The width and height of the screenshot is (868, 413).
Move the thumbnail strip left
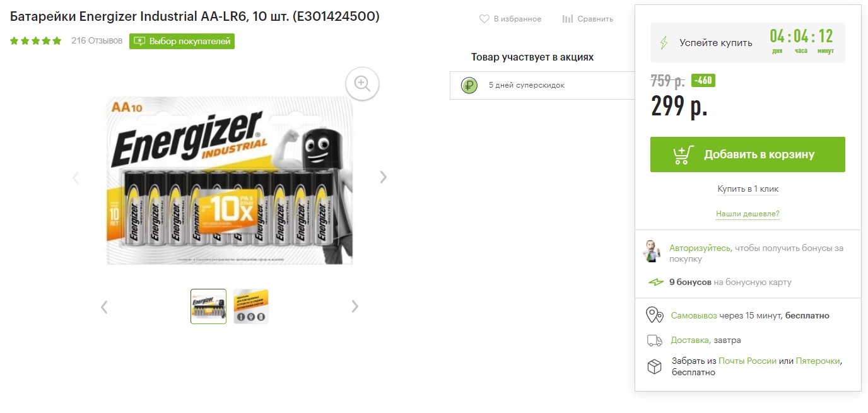(104, 306)
